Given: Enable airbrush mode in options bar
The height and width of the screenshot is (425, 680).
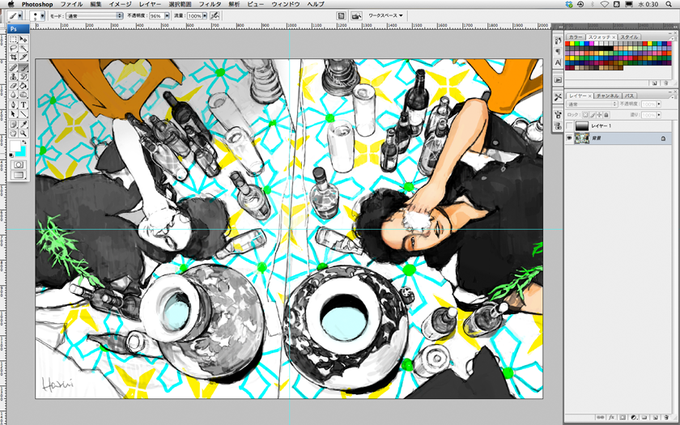Looking at the screenshot, I should pyautogui.click(x=214, y=16).
